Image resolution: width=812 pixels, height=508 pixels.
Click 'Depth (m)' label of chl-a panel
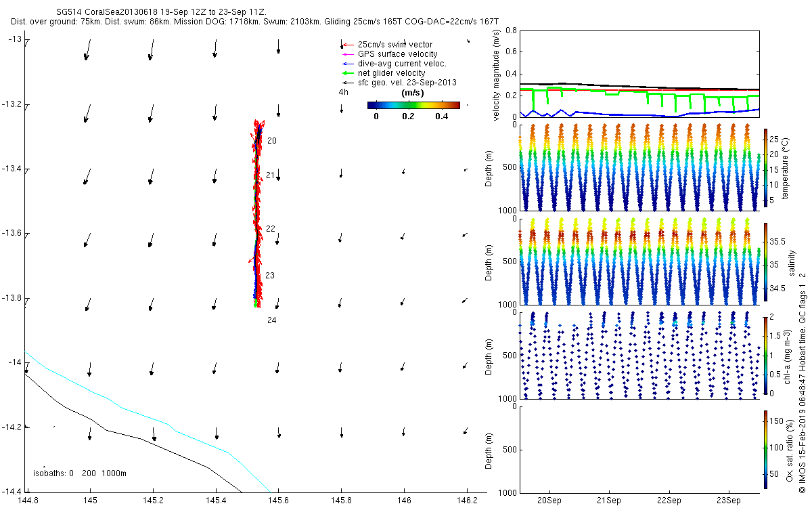click(490, 356)
